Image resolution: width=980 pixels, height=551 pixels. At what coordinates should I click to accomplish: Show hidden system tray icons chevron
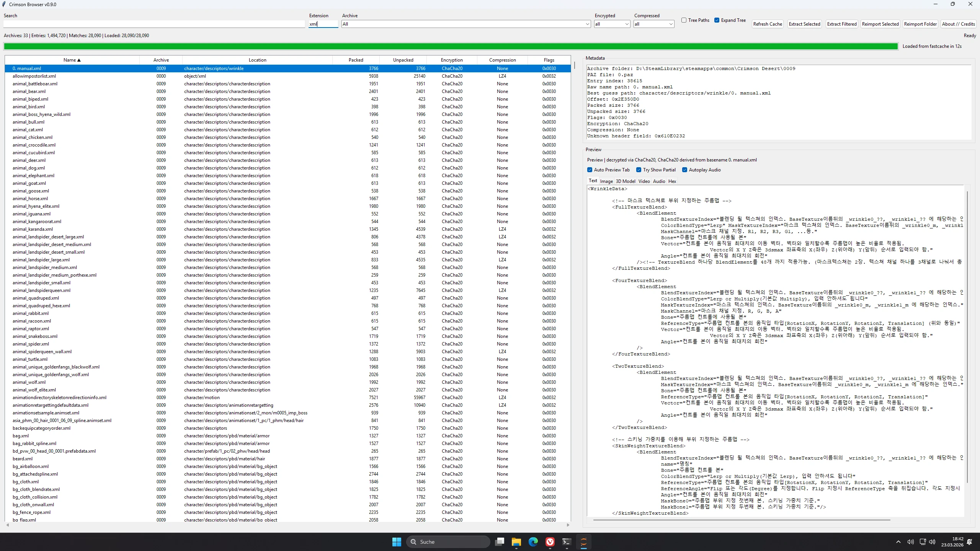click(898, 542)
